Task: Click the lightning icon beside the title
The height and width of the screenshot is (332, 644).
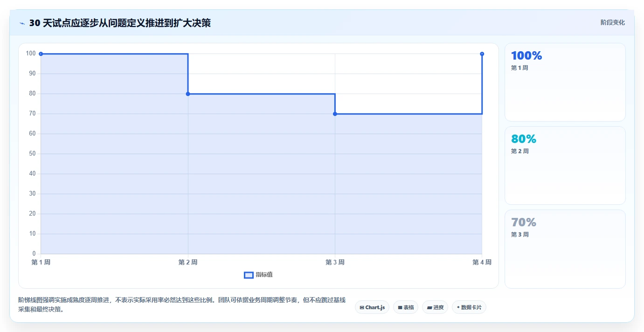Action: (x=22, y=23)
